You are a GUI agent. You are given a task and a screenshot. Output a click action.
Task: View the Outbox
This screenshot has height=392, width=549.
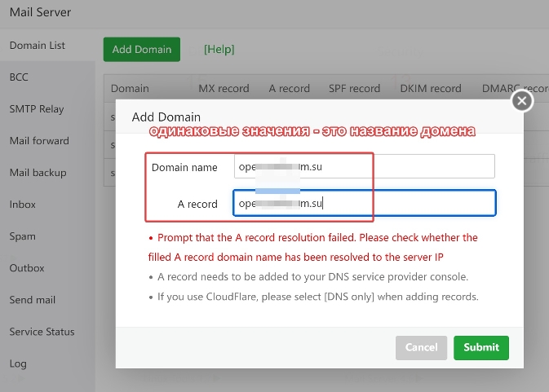coord(26,268)
